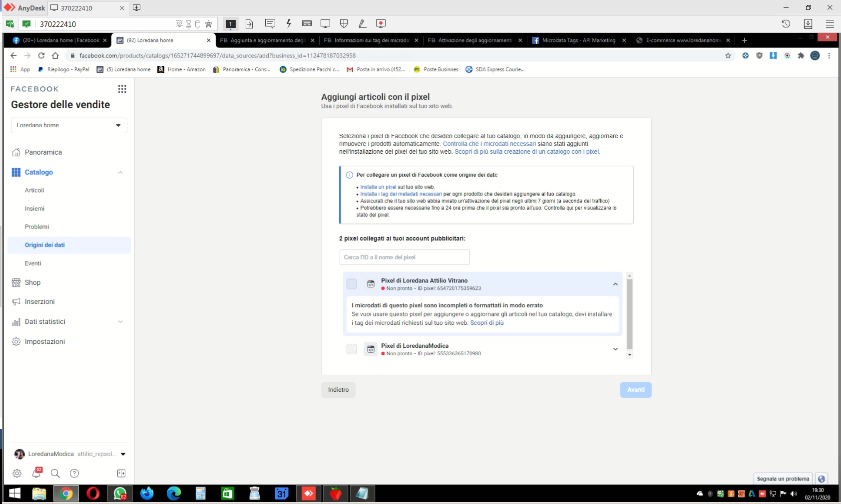
Task: Go to Insiemi
Action: click(34, 209)
